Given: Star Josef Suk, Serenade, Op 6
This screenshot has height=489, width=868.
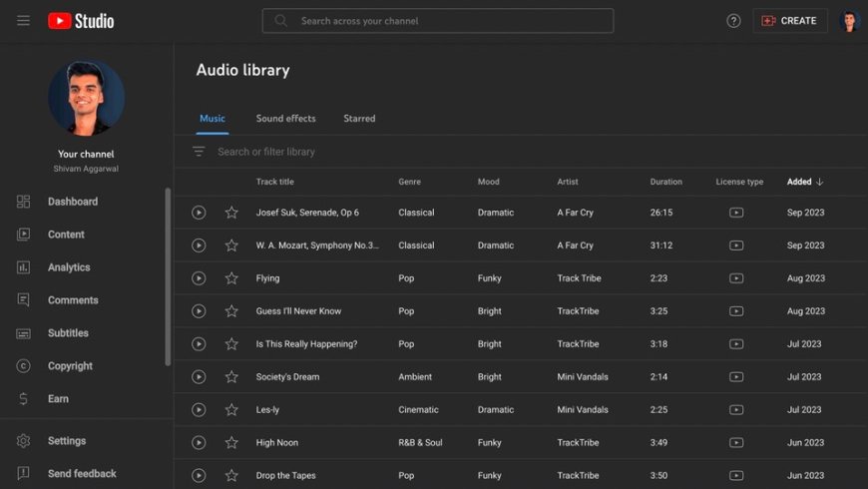Looking at the screenshot, I should click(x=231, y=213).
